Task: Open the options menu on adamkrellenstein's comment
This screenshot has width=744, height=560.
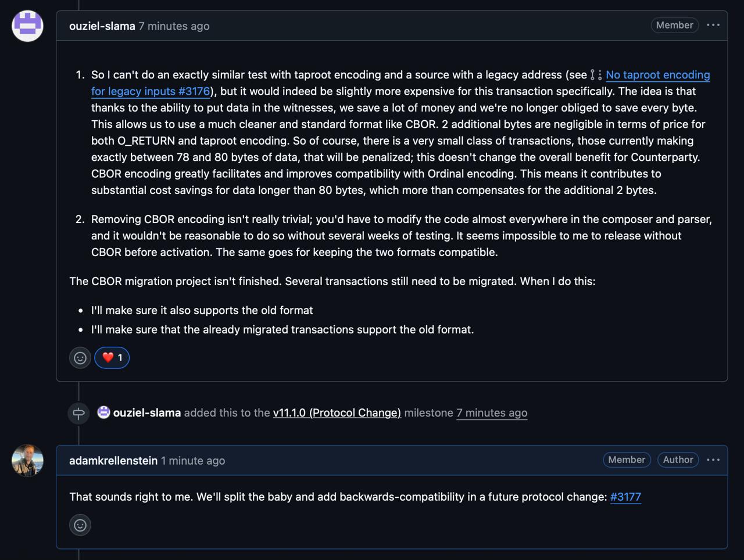Action: 713,460
